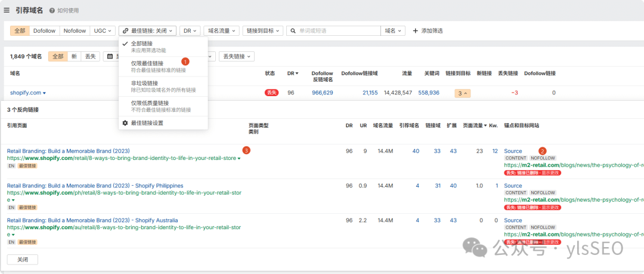Select the 丢失 domains tab
This screenshot has height=274, width=644.
tap(91, 56)
